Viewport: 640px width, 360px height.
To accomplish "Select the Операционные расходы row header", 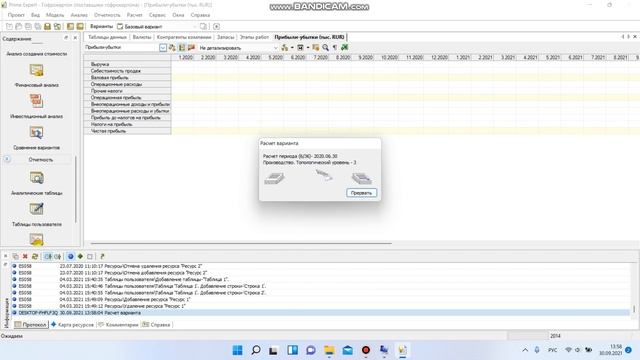I will pyautogui.click(x=127, y=84).
